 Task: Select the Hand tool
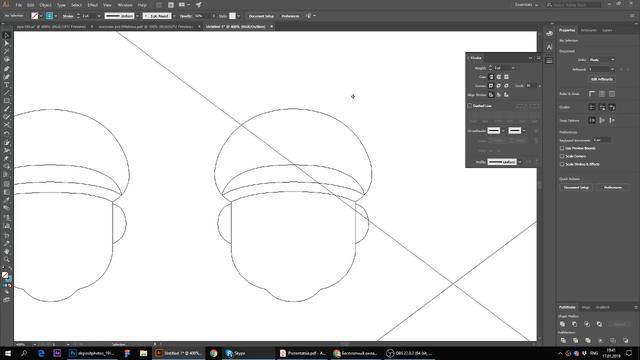(7, 251)
